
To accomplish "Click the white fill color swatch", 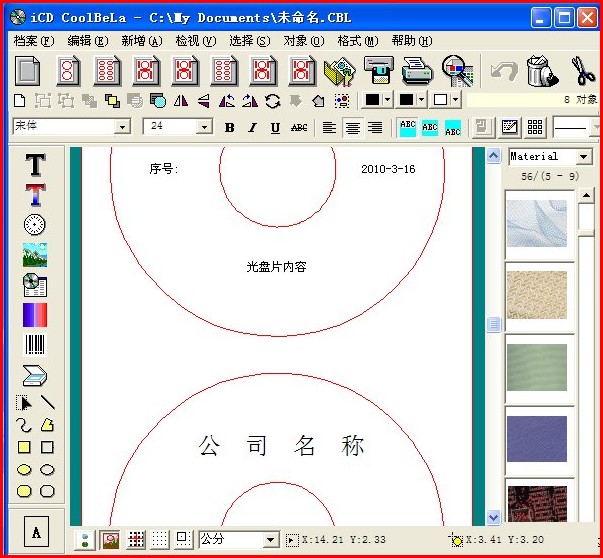I will tap(440, 100).
